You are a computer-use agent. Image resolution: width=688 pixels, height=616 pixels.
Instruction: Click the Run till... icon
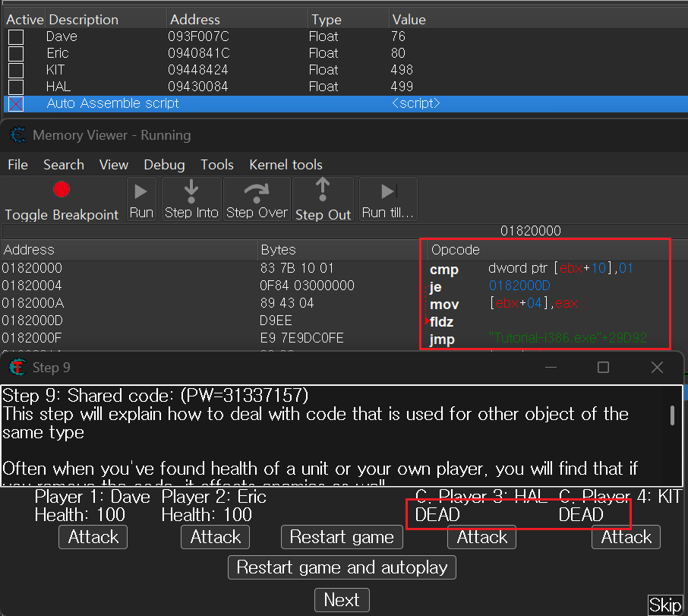click(388, 191)
